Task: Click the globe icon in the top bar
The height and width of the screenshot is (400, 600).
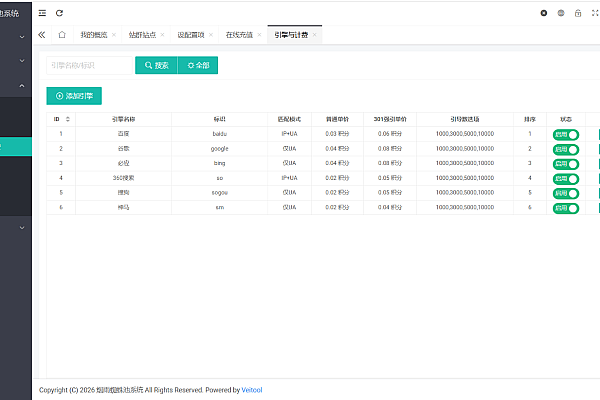Action: 561,13
